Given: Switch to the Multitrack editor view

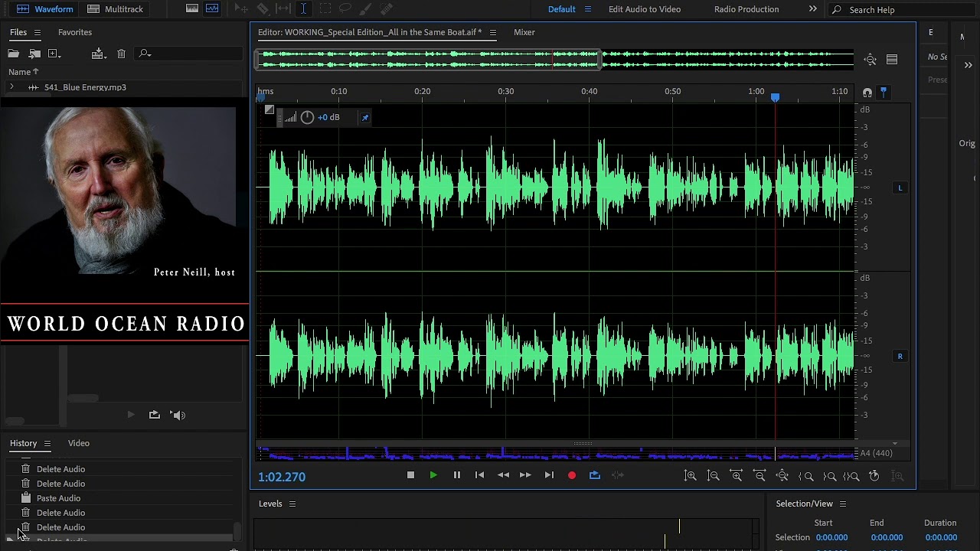Looking at the screenshot, I should point(116,9).
